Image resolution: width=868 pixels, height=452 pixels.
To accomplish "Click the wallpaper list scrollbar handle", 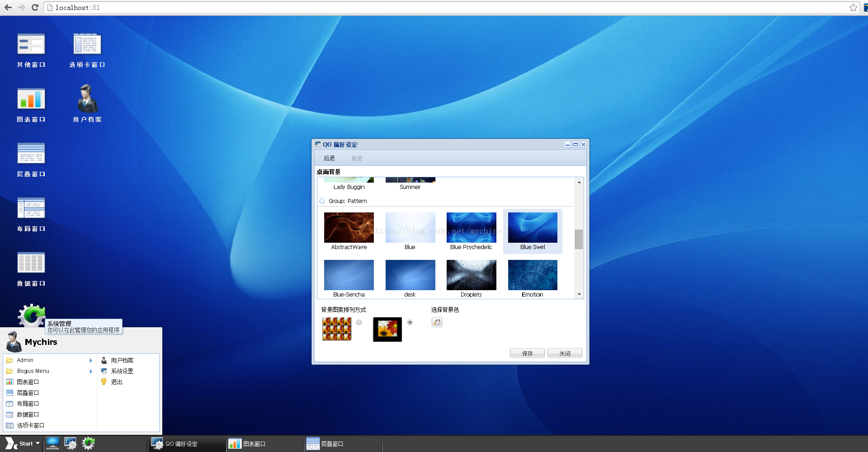I will [579, 239].
